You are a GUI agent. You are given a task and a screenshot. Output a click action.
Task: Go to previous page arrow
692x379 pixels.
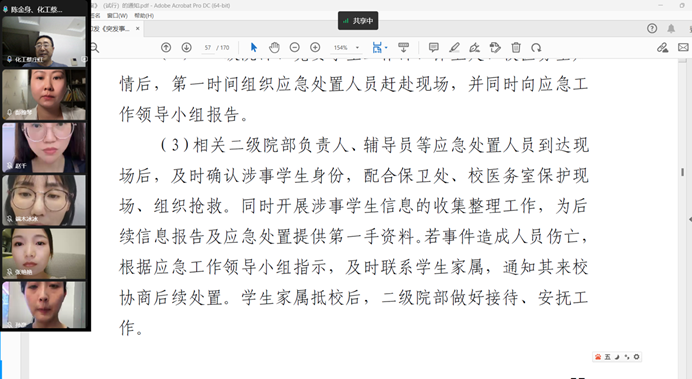(166, 47)
